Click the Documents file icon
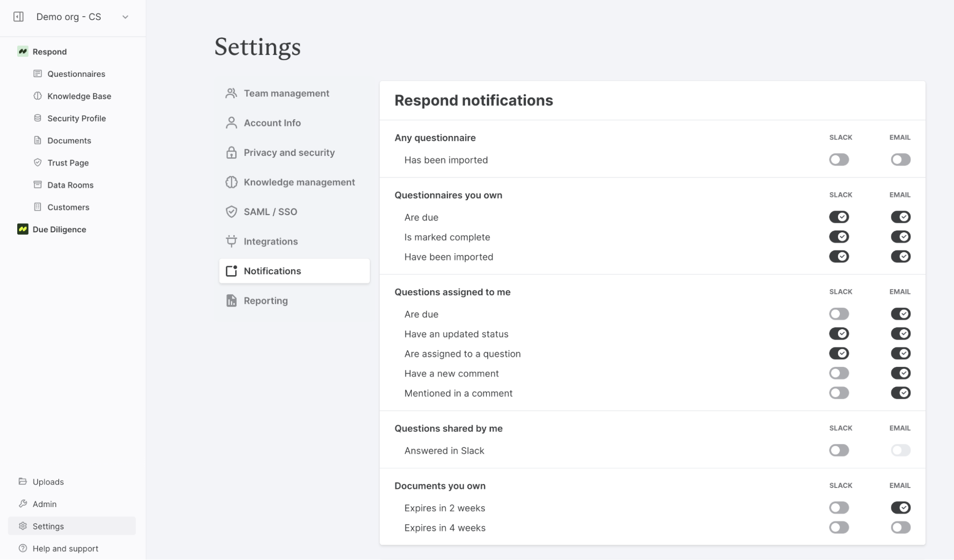Image resolution: width=954 pixels, height=560 pixels. [x=38, y=140]
